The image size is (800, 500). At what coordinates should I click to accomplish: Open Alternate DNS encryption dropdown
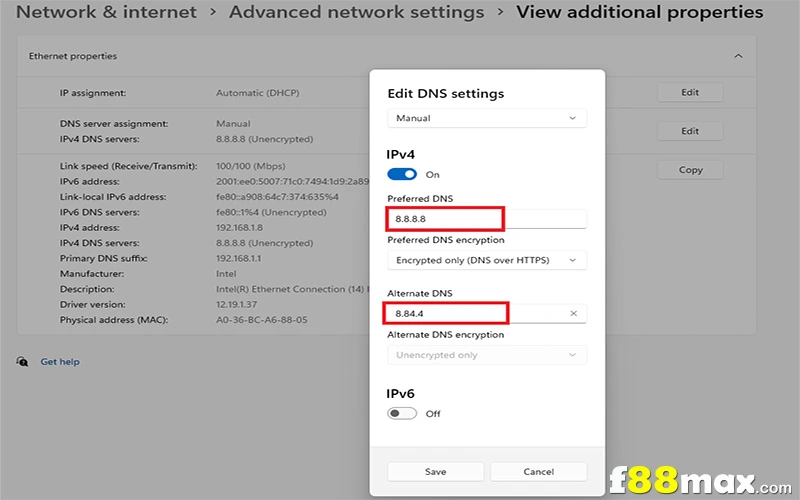pyautogui.click(x=487, y=355)
